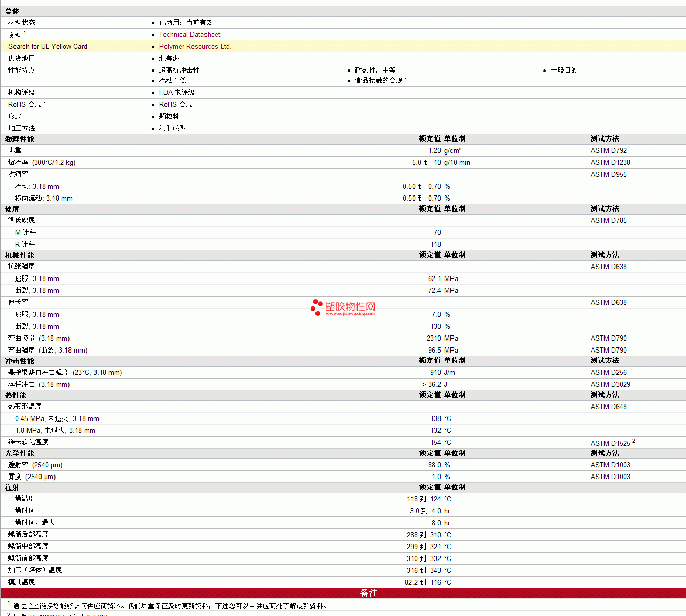Click the 模具温度 row label
The image size is (686, 616).
(x=22, y=582)
